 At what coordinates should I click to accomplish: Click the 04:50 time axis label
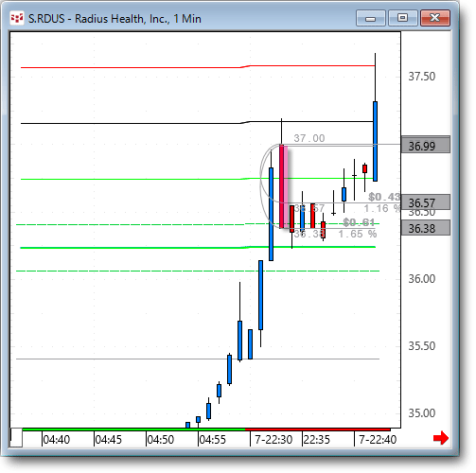pyautogui.click(x=160, y=439)
